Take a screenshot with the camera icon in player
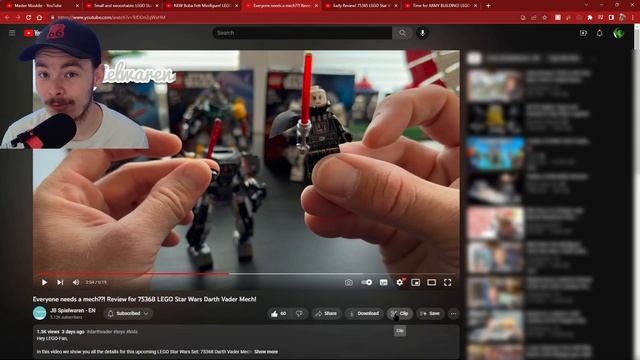 [x=349, y=282]
